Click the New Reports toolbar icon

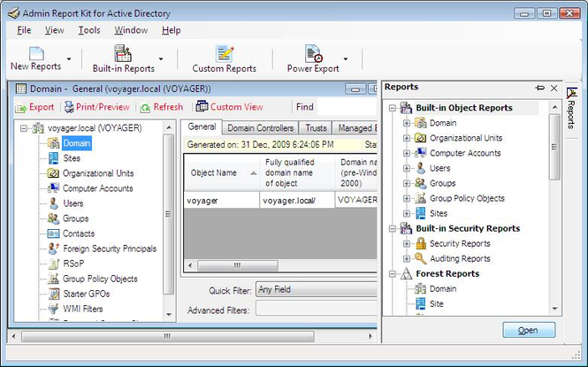(36, 53)
